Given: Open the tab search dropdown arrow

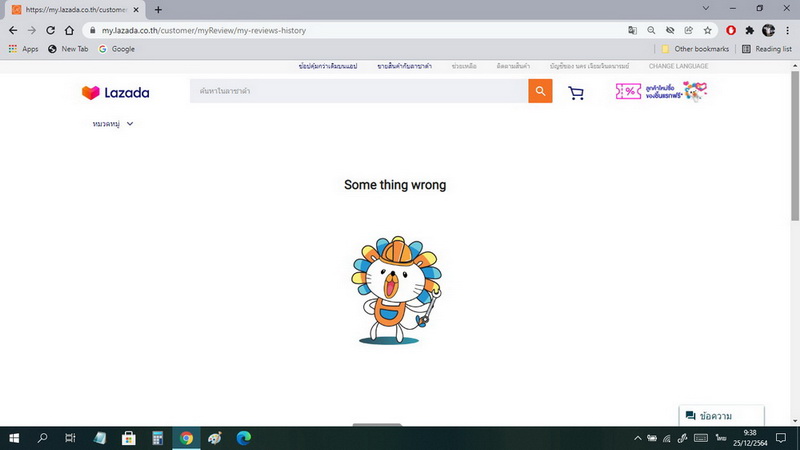Looking at the screenshot, I should [706, 8].
